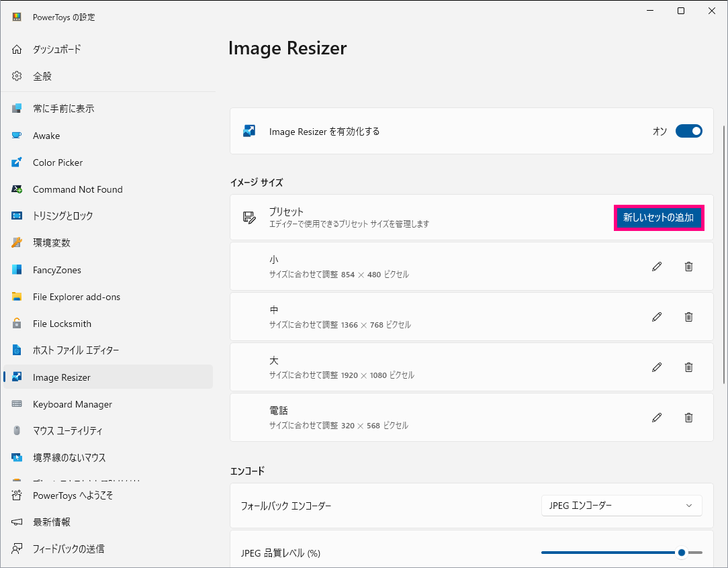Click the main page vertical scrollbar
This screenshot has height=568, width=728.
point(724,254)
